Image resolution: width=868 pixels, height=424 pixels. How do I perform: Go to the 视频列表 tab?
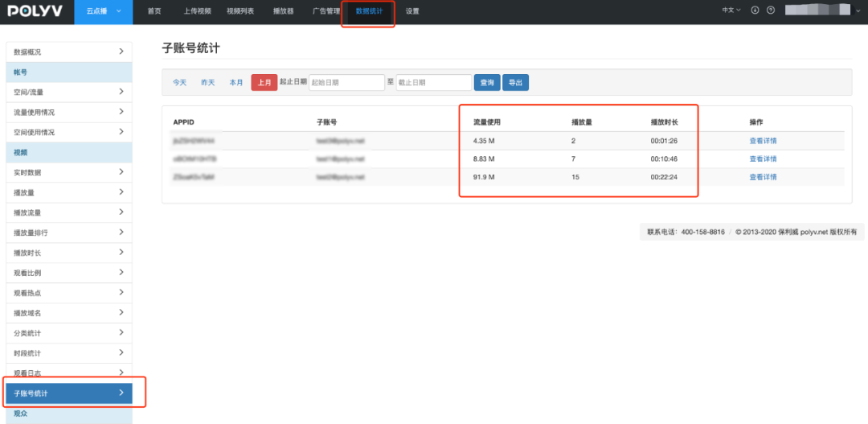[241, 11]
